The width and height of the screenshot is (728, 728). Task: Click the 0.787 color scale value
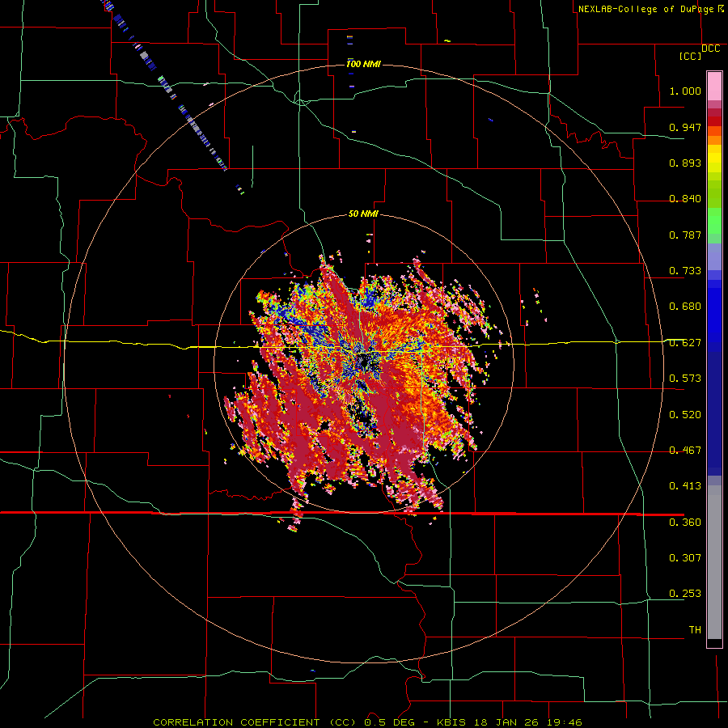pos(685,235)
